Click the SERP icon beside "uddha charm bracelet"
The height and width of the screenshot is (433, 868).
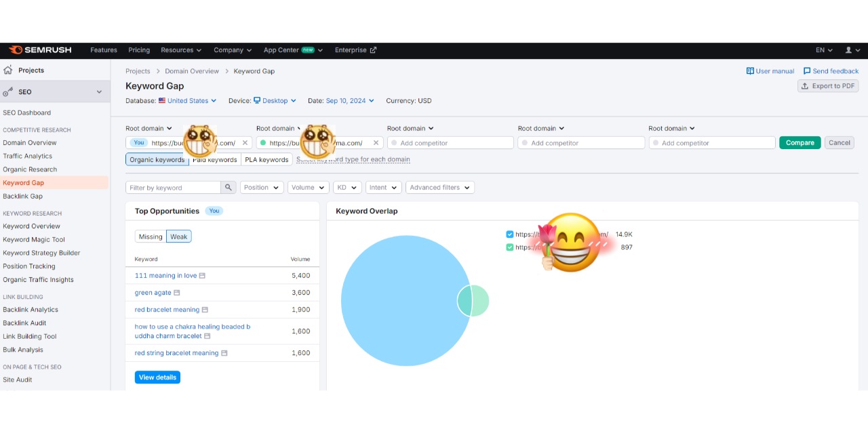coord(208,336)
